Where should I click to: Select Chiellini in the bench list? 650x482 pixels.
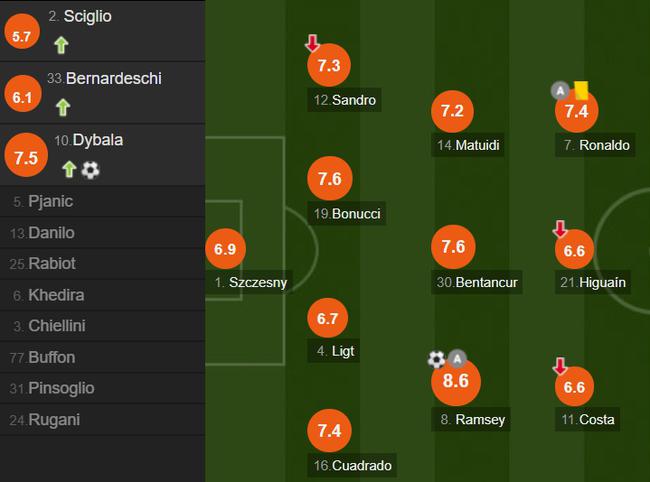tap(102, 326)
